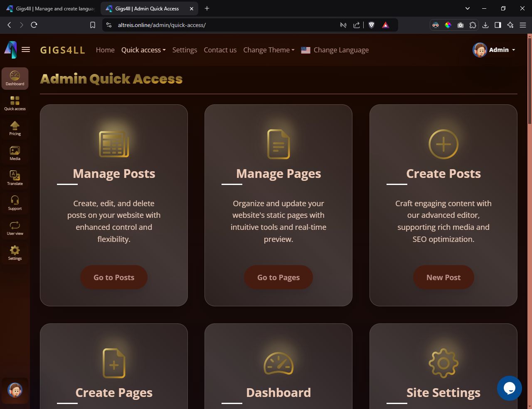The image size is (532, 409).
Task: Open the Pricing sidebar icon
Action: (x=15, y=128)
